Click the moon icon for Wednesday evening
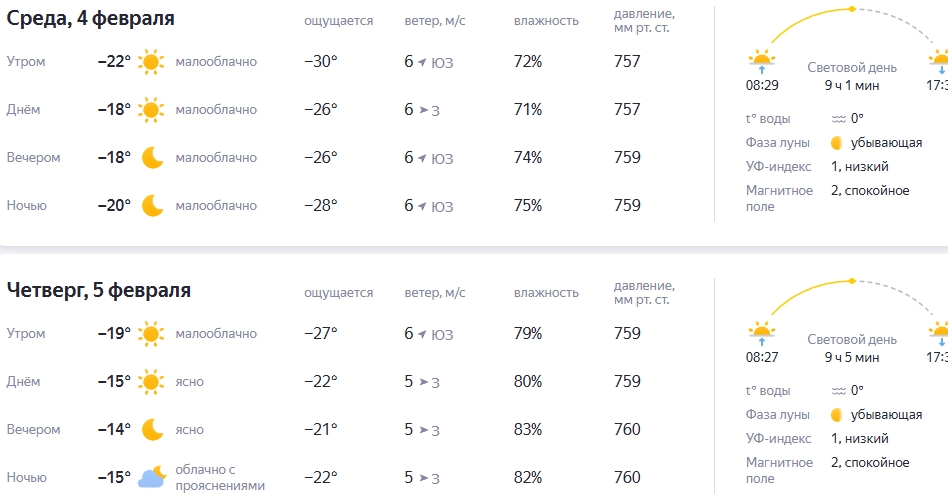Image resolution: width=948 pixels, height=496 pixels. pos(152,158)
